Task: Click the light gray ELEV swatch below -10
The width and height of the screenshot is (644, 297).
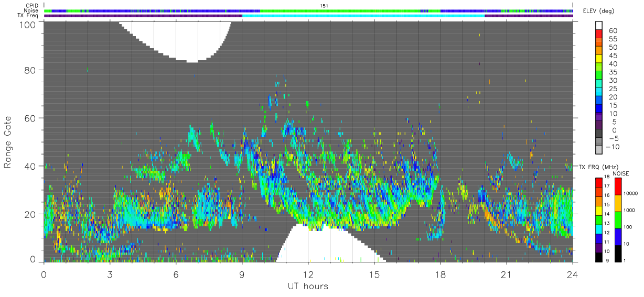Action: click(599, 151)
